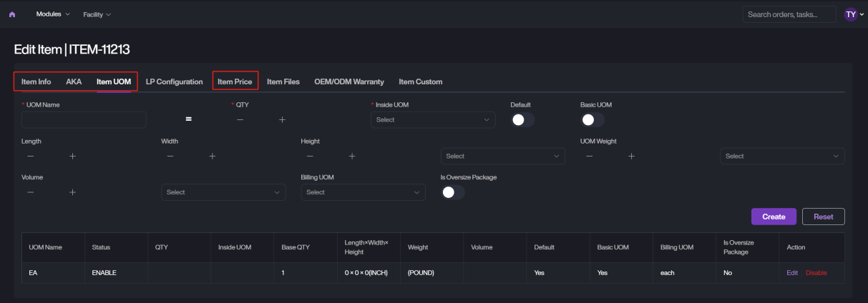Click Edit link for EA row
868x303 pixels.
(792, 273)
